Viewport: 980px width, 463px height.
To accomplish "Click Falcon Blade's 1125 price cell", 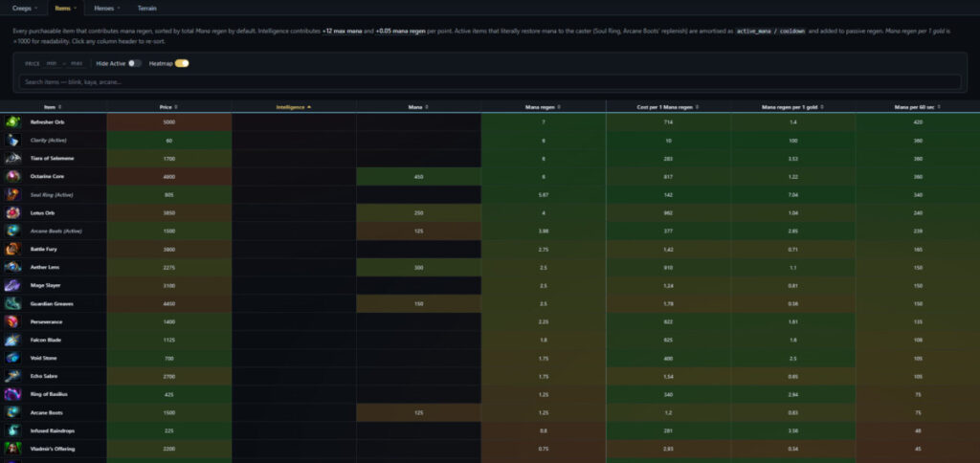I will coord(168,340).
